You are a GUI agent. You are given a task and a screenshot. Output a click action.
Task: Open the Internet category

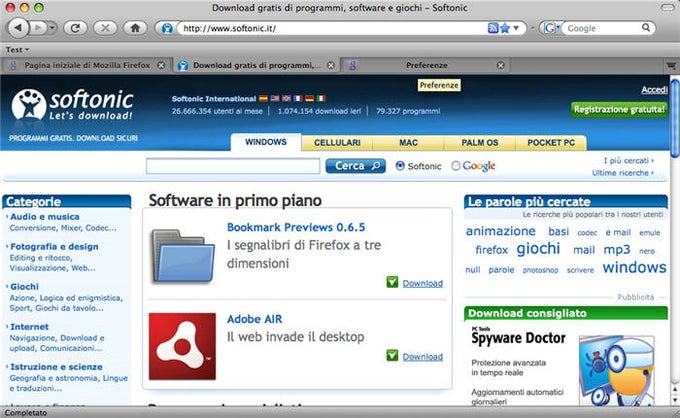[29, 327]
